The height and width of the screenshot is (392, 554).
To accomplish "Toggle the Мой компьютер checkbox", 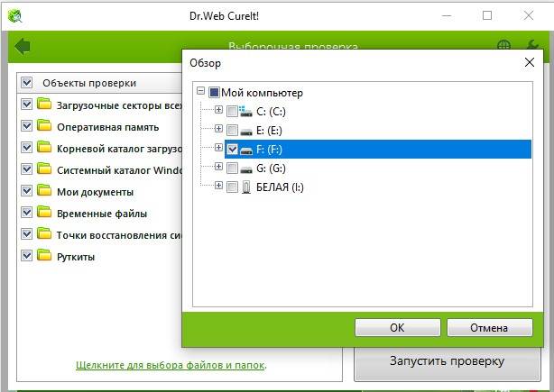I will pos(214,93).
